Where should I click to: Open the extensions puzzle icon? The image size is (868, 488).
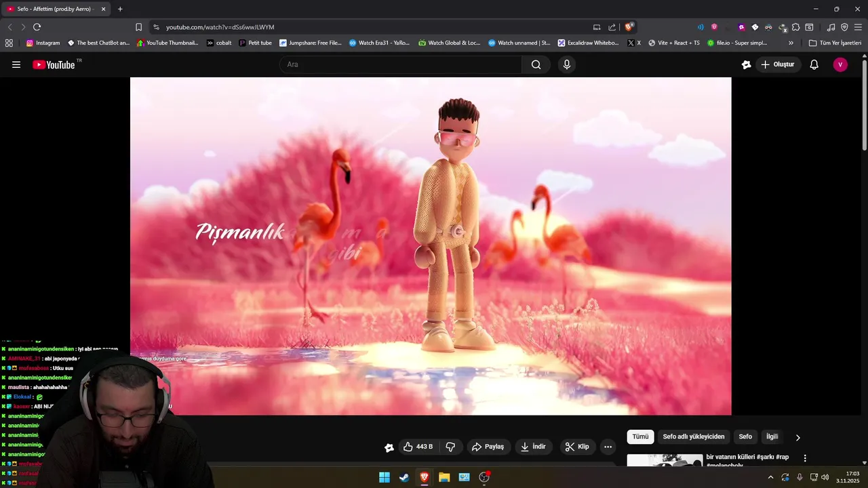point(795,27)
